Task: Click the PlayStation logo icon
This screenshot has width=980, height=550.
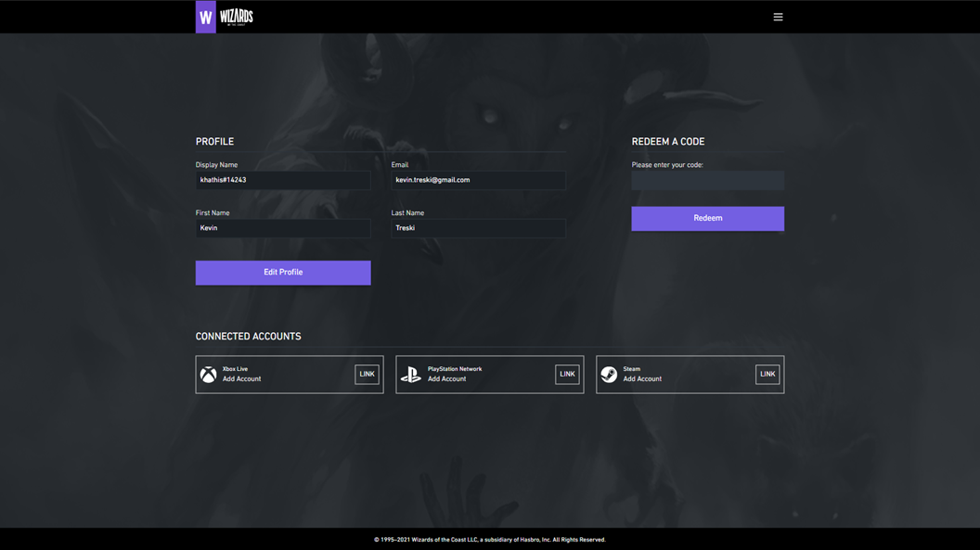Action: (x=410, y=375)
